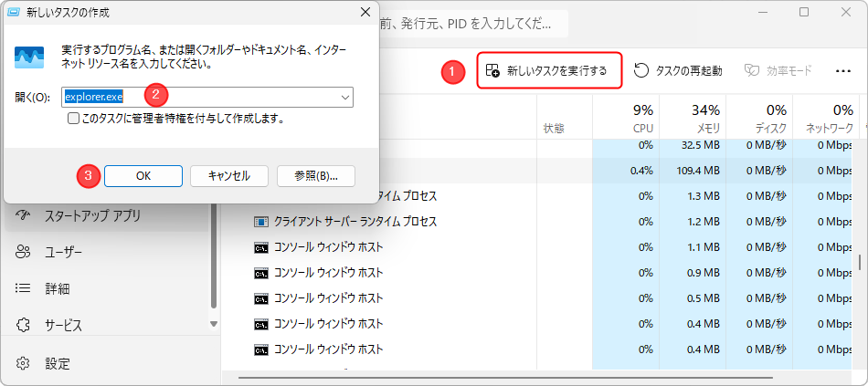Click the 1.3 MB memory cell

click(693, 196)
